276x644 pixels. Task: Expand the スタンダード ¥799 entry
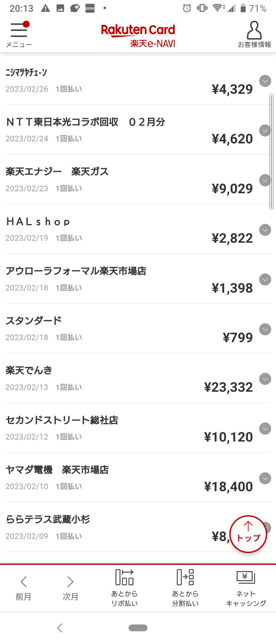(x=265, y=329)
